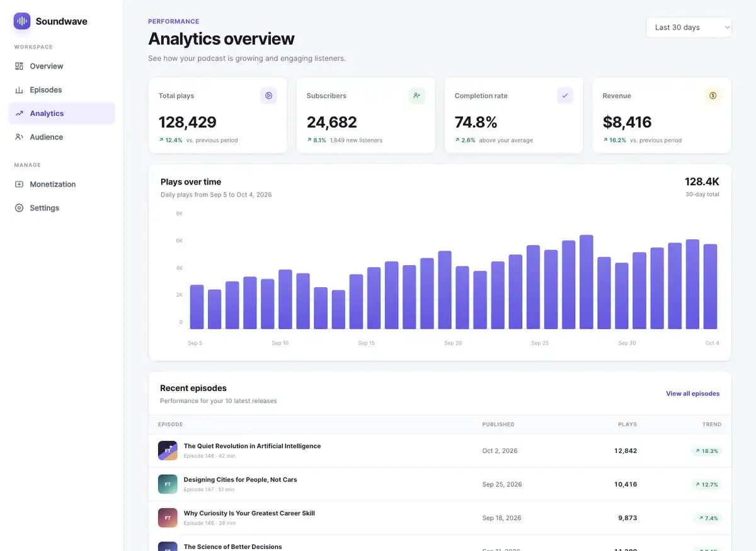
Task: Click the Episode 148 cover thumbnail
Action: pos(168,451)
